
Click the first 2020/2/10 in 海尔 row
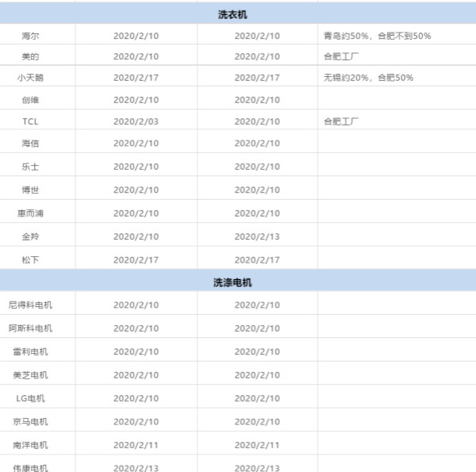(136, 36)
